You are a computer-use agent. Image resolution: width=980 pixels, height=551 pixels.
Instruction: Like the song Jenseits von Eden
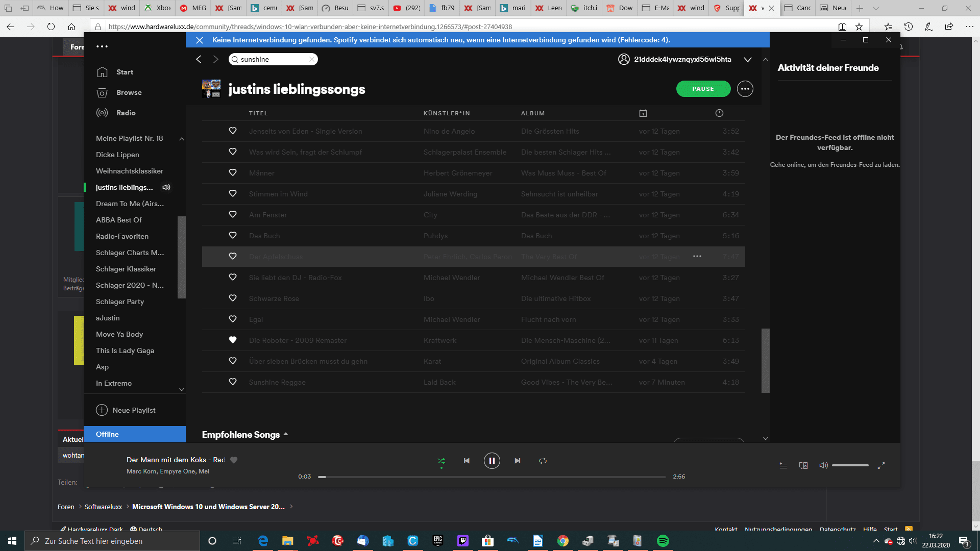coord(233,131)
